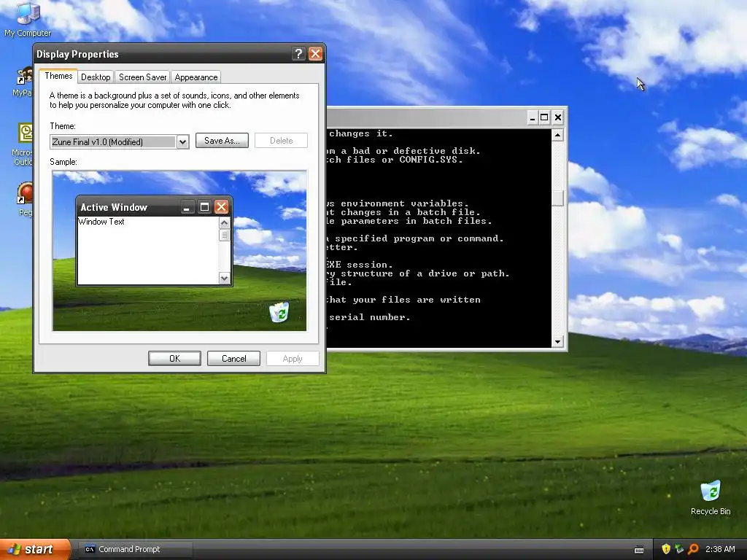Click the taskbar clock showing 2:38 AM

tap(720, 549)
